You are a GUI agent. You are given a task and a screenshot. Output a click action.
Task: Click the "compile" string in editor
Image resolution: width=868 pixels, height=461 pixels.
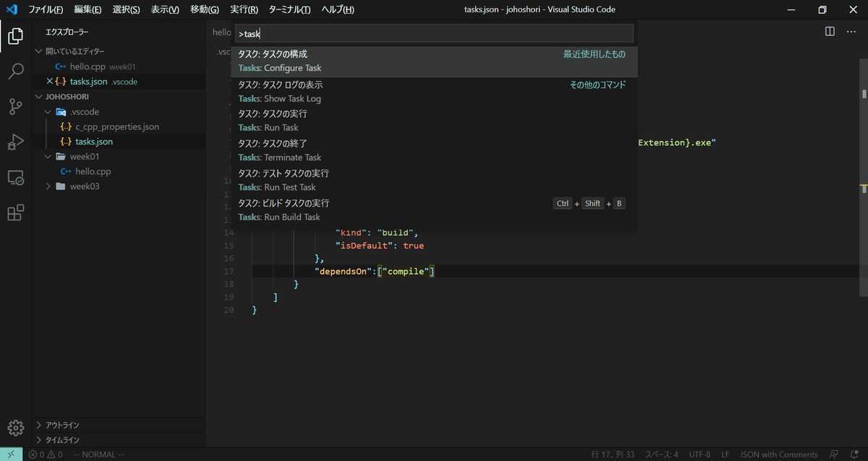(405, 272)
